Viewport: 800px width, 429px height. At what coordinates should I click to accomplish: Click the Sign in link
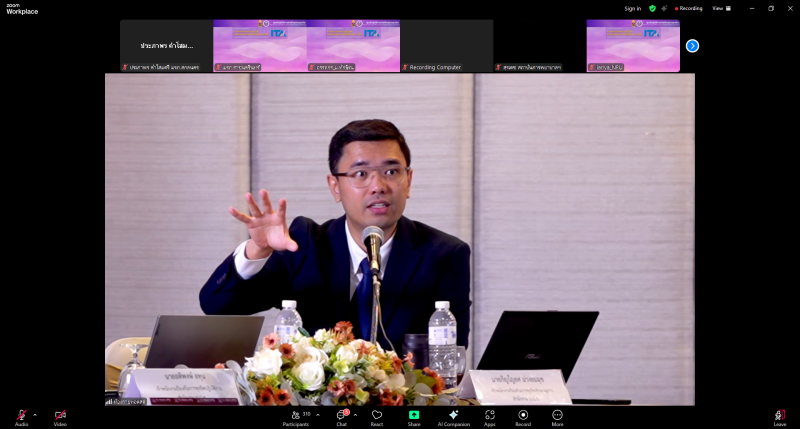point(632,8)
